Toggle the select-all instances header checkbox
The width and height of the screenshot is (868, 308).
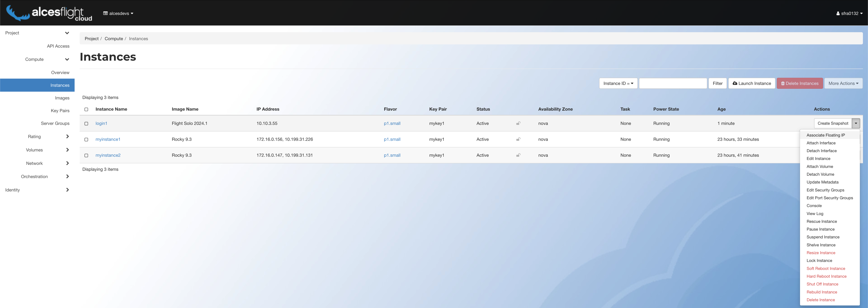tap(86, 109)
